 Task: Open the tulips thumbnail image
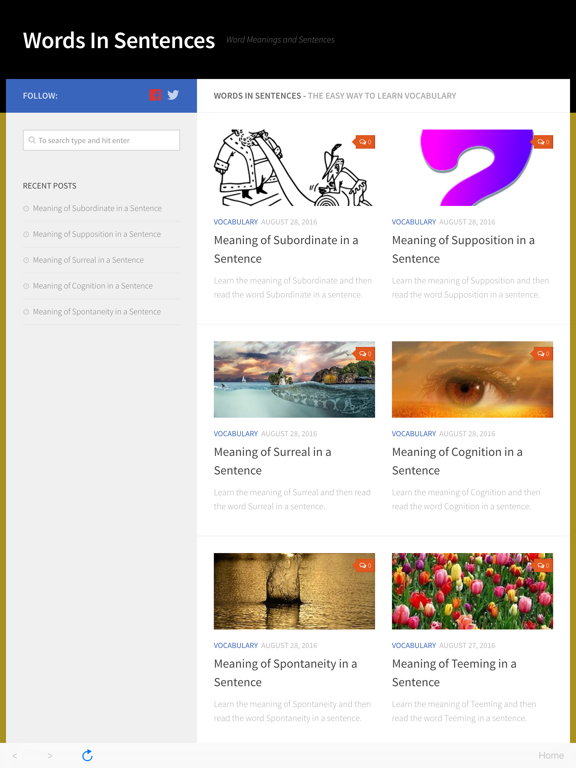[x=472, y=591]
